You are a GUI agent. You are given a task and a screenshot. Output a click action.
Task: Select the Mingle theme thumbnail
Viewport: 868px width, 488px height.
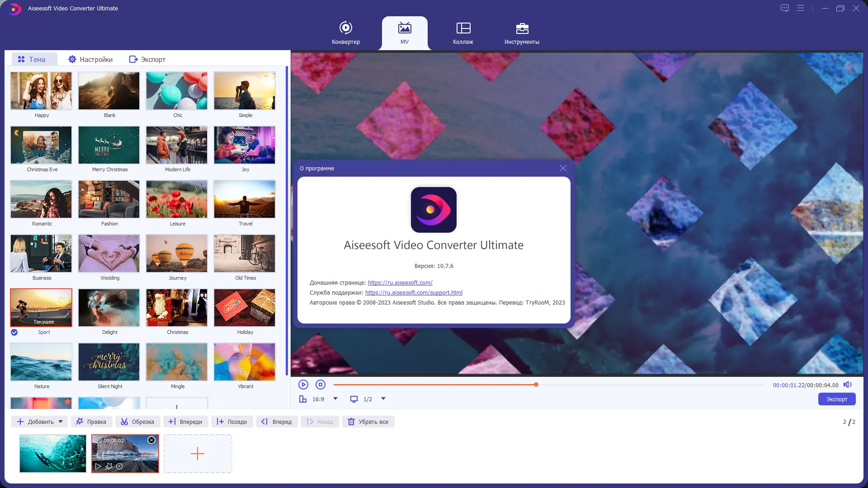[x=177, y=361]
